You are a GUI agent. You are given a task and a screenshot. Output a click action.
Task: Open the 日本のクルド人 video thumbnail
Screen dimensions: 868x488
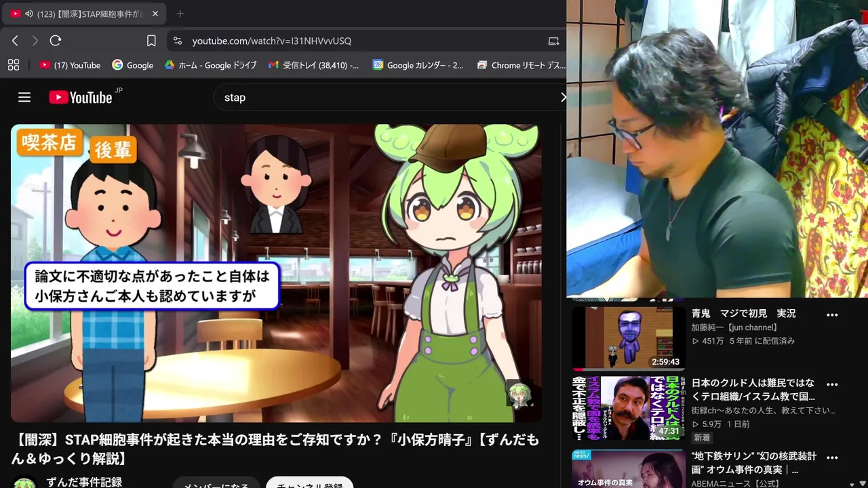(x=628, y=408)
